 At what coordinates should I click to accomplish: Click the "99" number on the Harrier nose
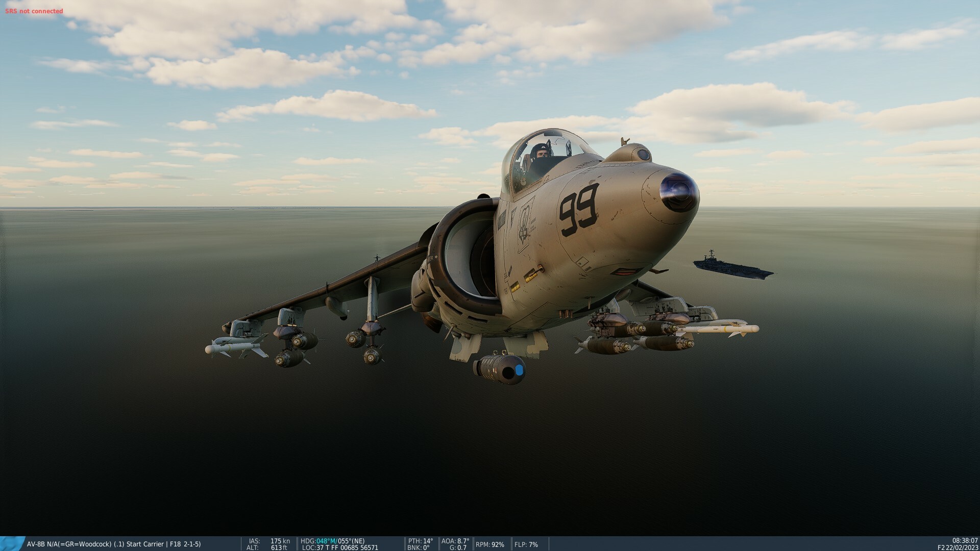tap(579, 210)
